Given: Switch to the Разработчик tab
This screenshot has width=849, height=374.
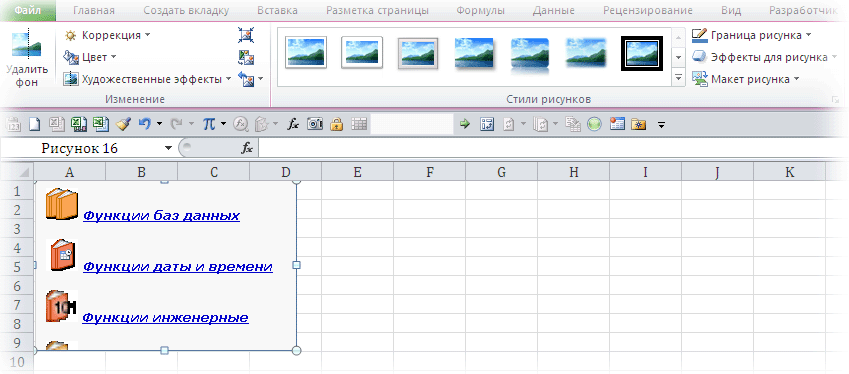Looking at the screenshot, I should [803, 10].
